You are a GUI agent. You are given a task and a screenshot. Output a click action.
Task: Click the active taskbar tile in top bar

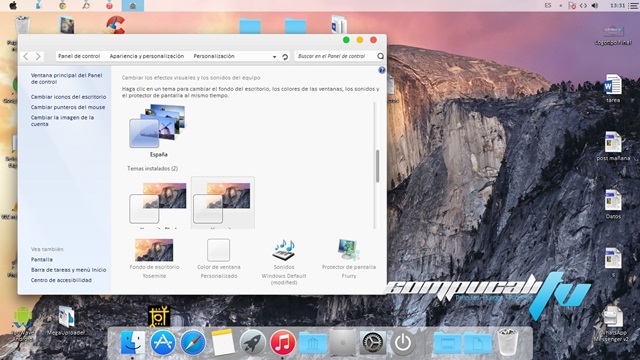pyautogui.click(x=133, y=5)
